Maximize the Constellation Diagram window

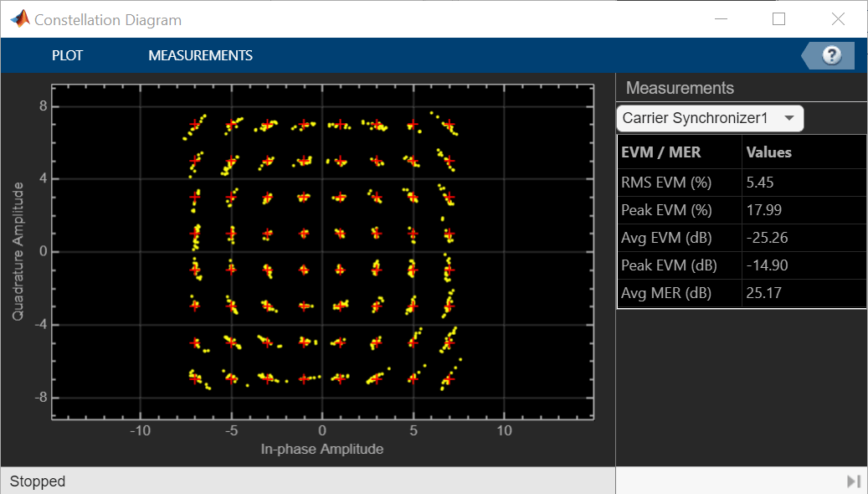pyautogui.click(x=779, y=18)
